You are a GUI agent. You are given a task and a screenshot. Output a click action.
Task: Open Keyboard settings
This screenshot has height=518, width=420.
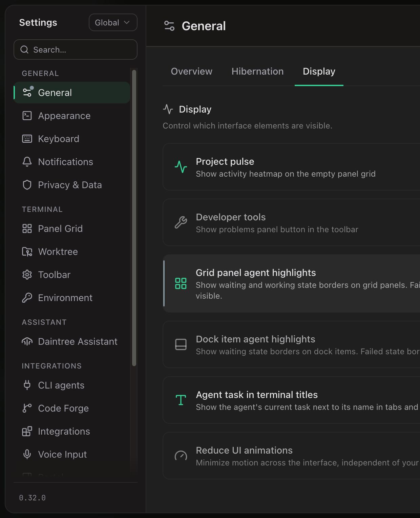click(72, 139)
